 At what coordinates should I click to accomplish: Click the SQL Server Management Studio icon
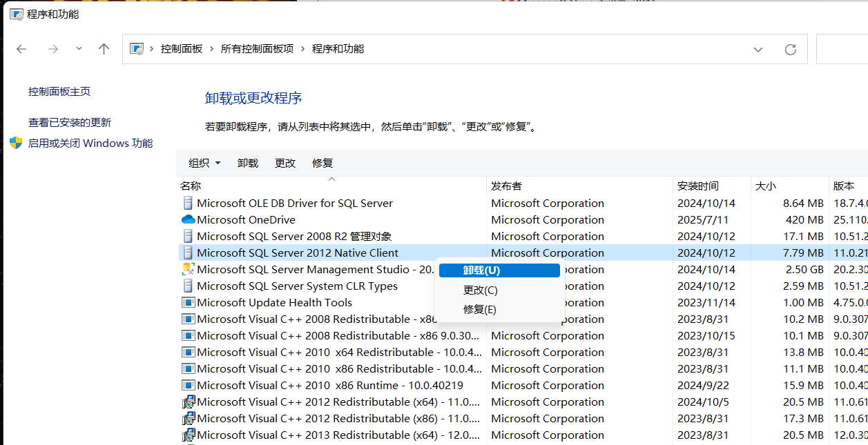[188, 269]
